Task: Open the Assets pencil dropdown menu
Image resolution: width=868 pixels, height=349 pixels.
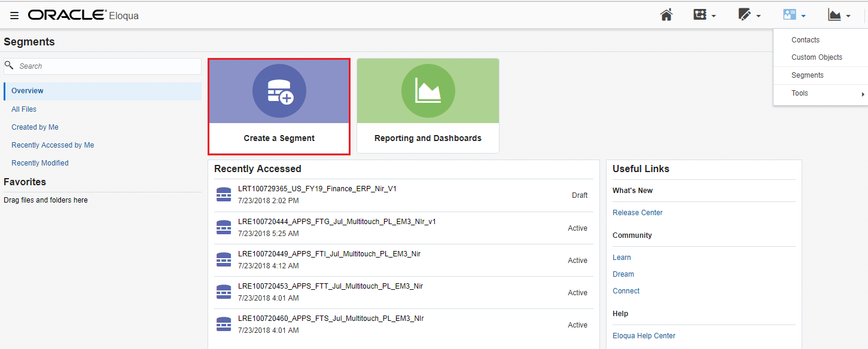Action: click(x=749, y=15)
